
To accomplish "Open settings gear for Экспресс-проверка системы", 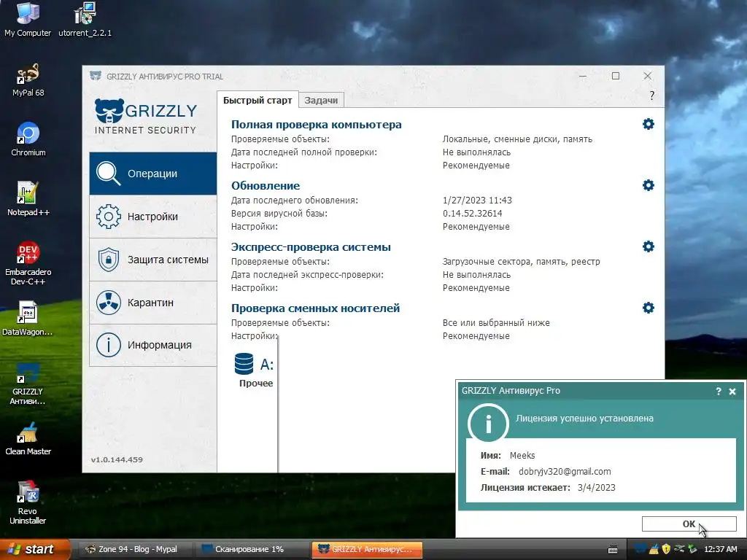I will pos(648,246).
